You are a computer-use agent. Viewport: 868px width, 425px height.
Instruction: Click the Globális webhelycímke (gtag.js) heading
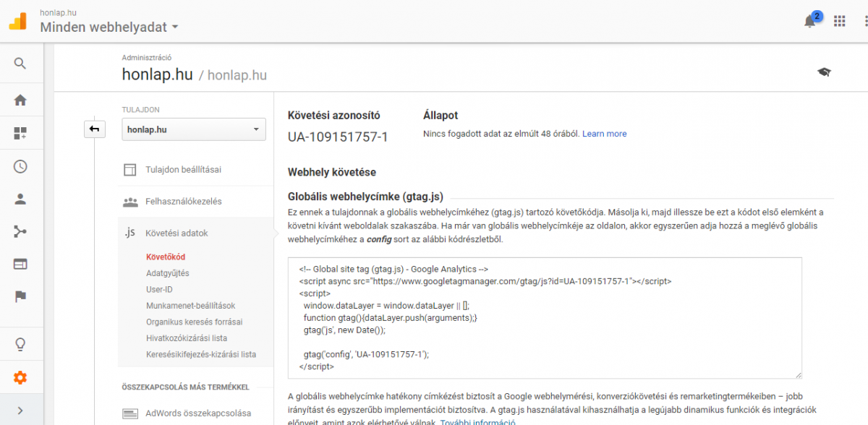[x=365, y=195]
